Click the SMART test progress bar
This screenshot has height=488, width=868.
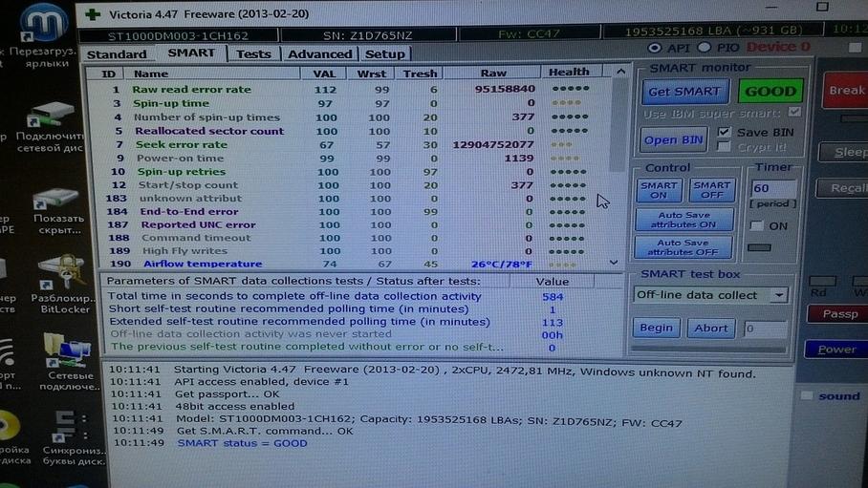coord(708,350)
